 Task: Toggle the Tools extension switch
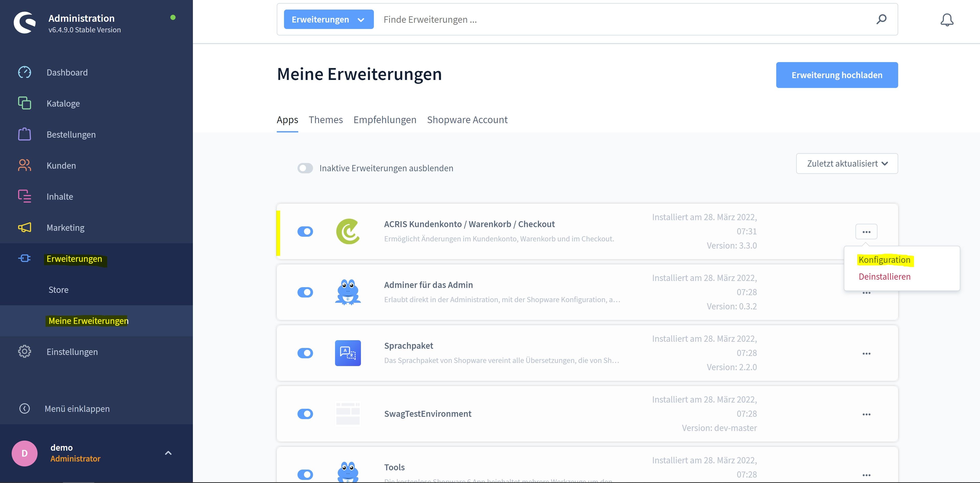point(305,475)
